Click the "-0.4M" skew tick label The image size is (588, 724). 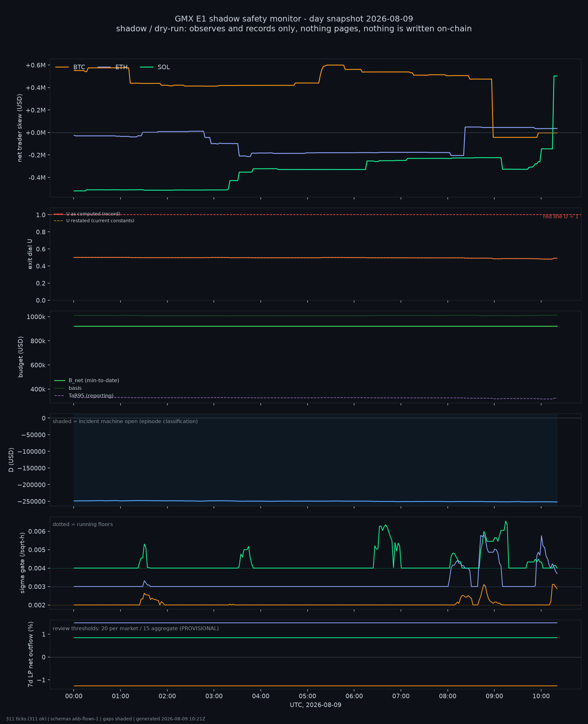37,177
